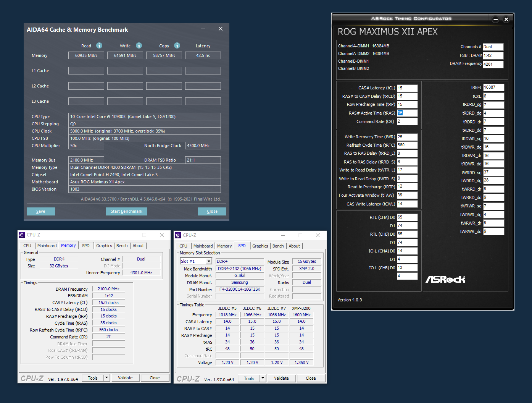Click the DRAM Frequency 2100.0 MHz value in CPU-Z
Screen dimensions: 532x403
tap(108, 289)
